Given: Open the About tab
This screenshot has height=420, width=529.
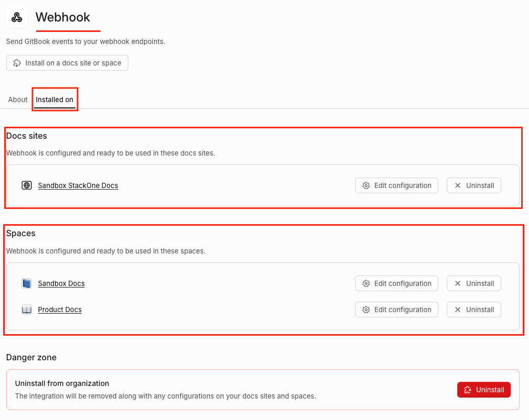Looking at the screenshot, I should (x=18, y=100).
